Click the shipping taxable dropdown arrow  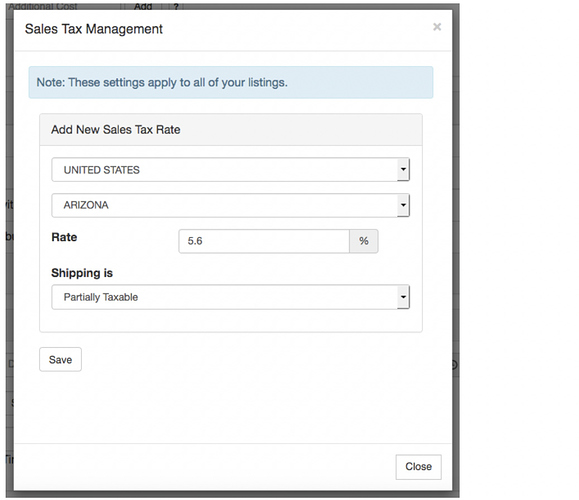403,297
